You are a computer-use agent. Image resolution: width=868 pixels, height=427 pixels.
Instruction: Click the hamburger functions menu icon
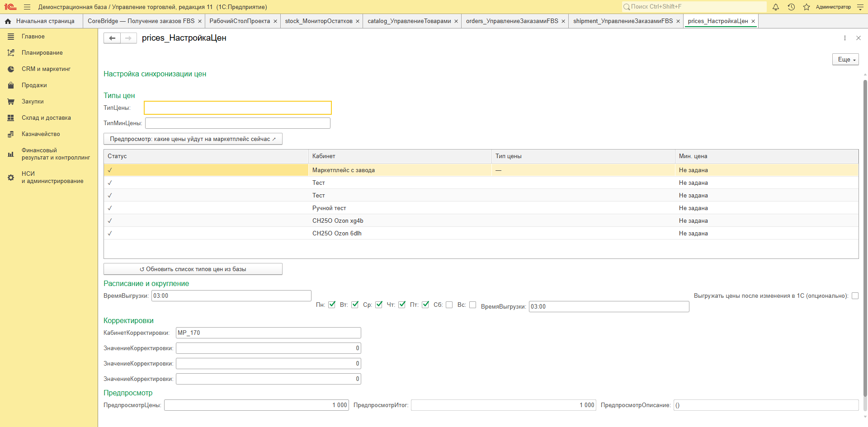[27, 7]
